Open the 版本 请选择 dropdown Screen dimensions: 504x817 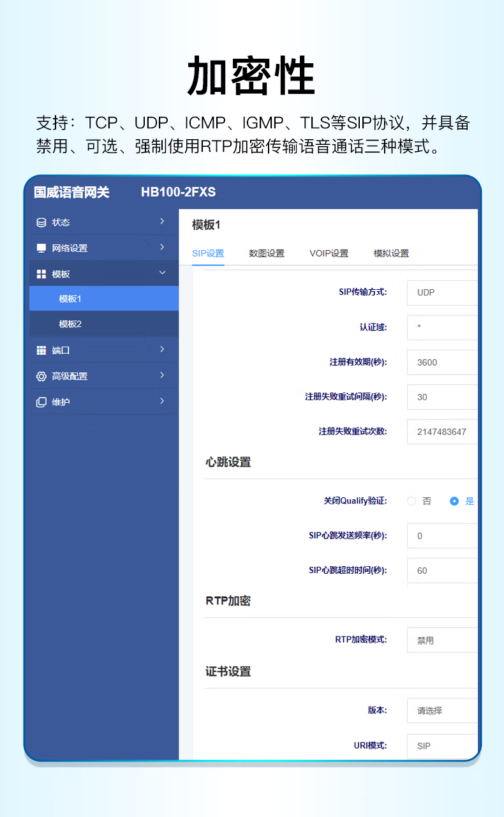pyautogui.click(x=443, y=710)
